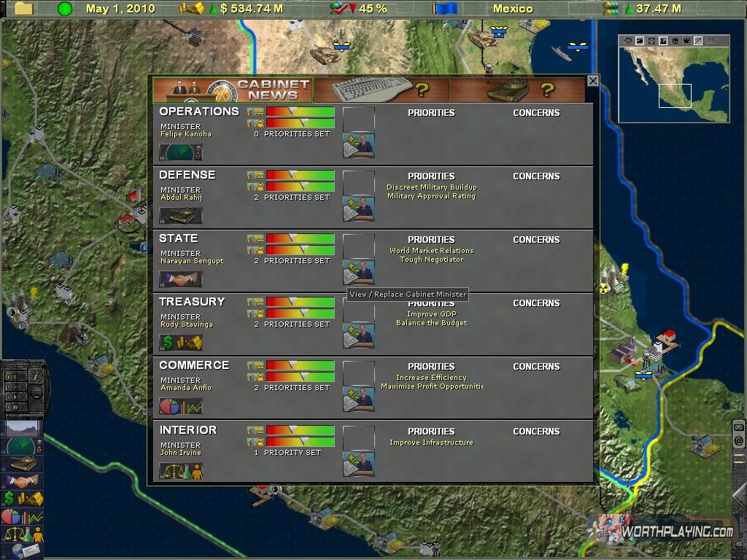Click the Operations radar icon in cabinet panel
Image resolution: width=747 pixels, height=560 pixels.
tap(181, 152)
